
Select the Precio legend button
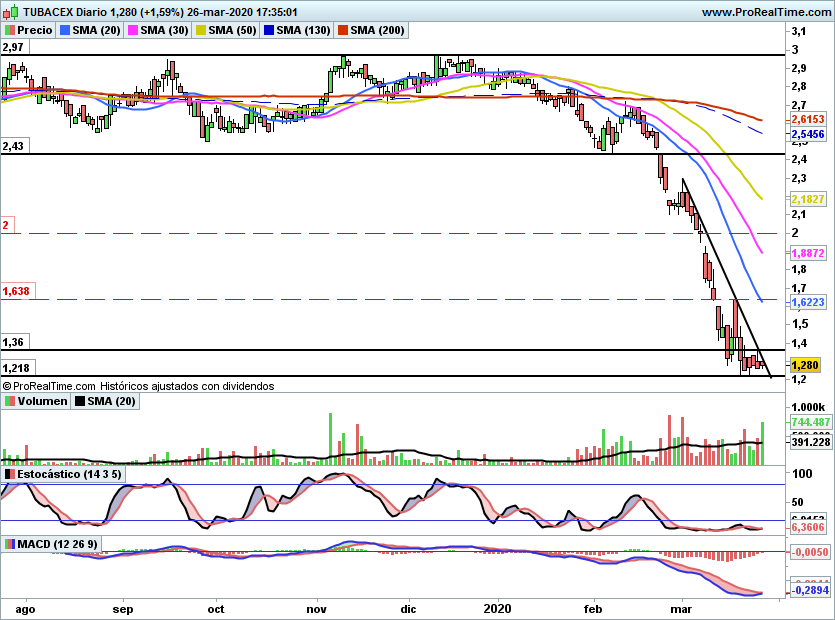[x=29, y=30]
